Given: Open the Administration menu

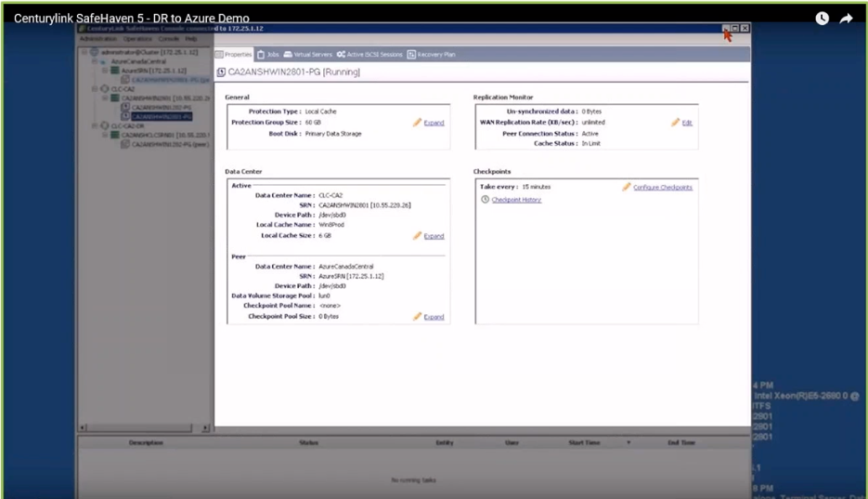Looking at the screenshot, I should click(97, 39).
